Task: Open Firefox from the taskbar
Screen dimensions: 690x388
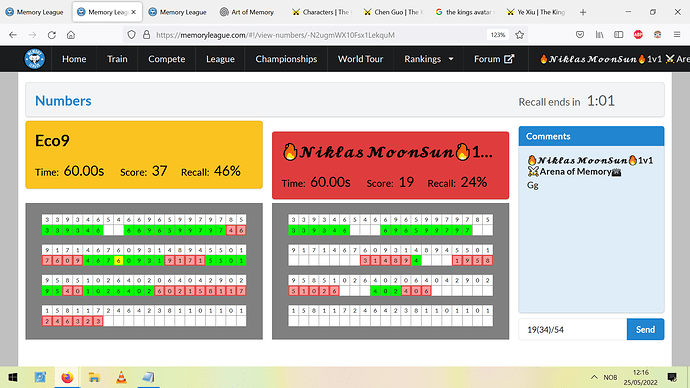Action: (67, 377)
